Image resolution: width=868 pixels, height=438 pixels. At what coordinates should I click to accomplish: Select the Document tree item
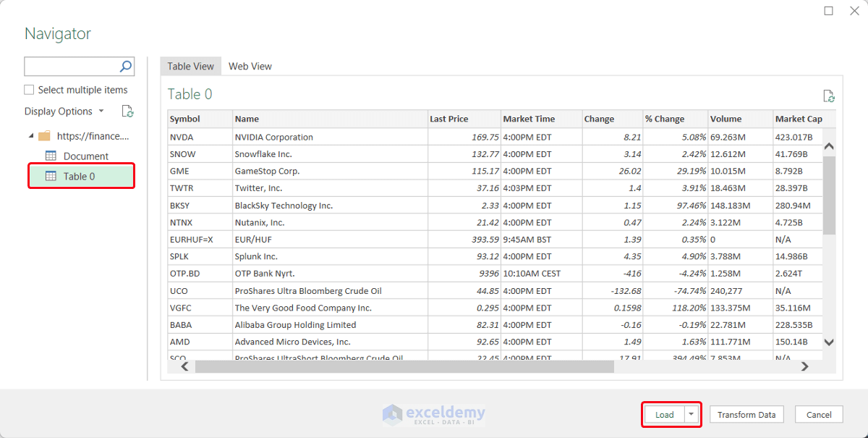tap(85, 156)
